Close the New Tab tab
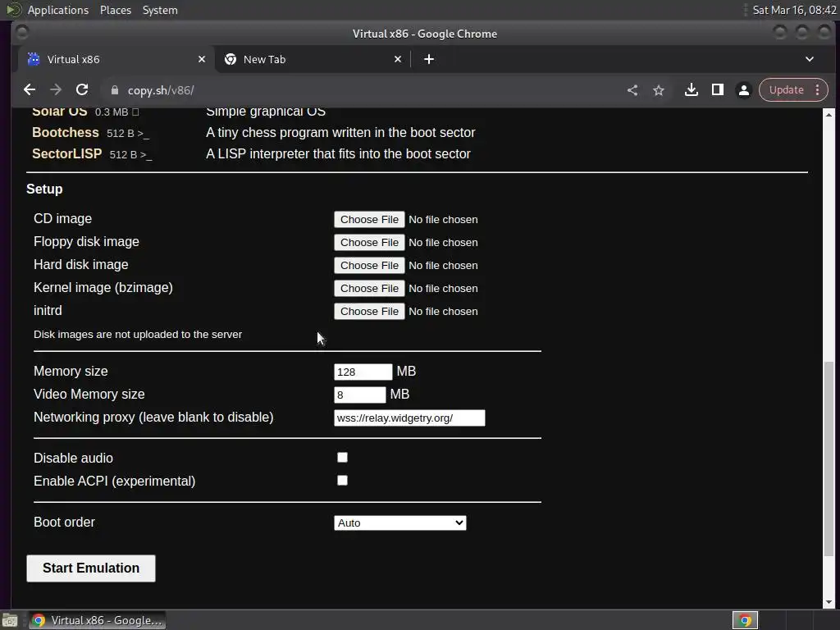The width and height of the screenshot is (840, 630). (x=398, y=59)
